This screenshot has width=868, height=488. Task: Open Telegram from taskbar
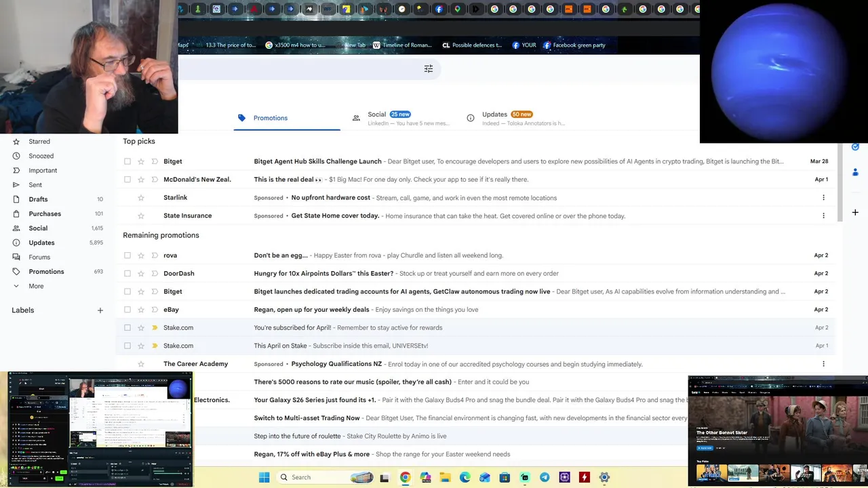545,477
